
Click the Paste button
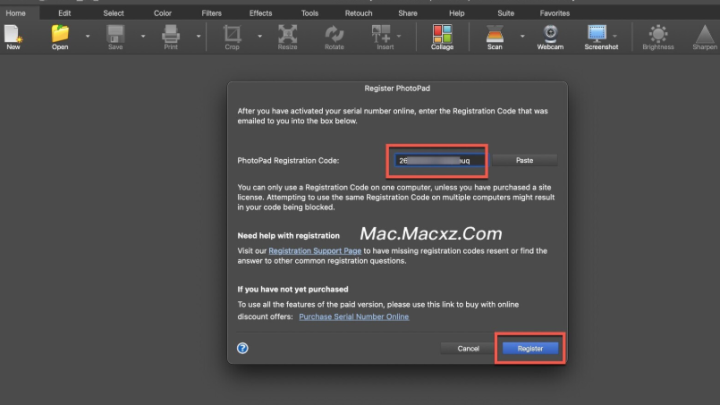(x=524, y=160)
